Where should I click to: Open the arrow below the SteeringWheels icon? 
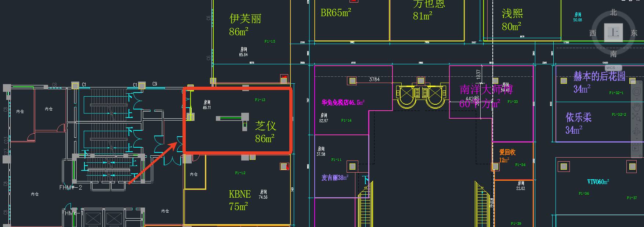637,98
